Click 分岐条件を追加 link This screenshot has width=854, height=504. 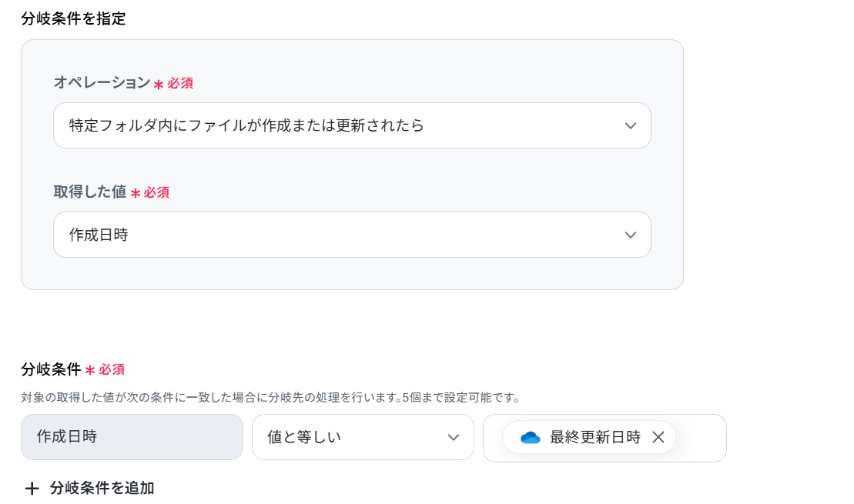click(x=102, y=488)
